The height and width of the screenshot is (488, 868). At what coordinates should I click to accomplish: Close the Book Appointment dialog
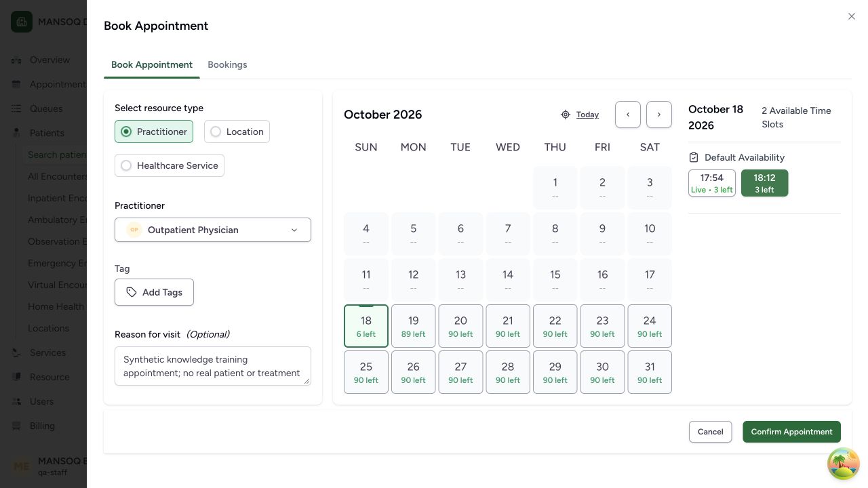point(852,16)
